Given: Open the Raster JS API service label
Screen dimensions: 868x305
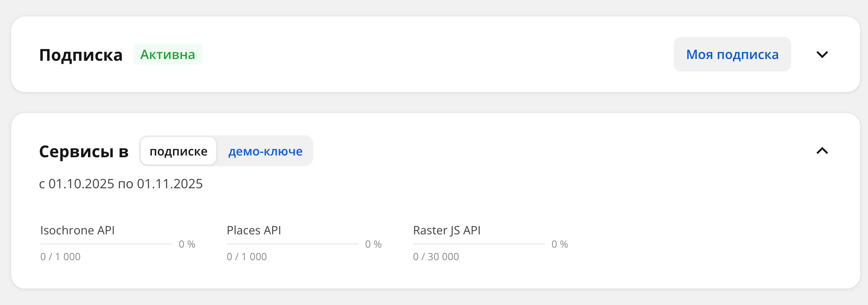Looking at the screenshot, I should [x=447, y=230].
